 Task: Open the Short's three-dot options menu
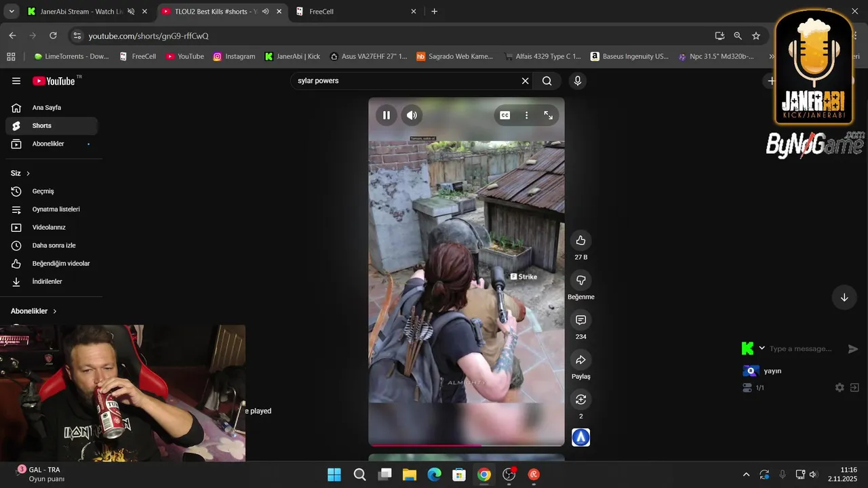[526, 115]
